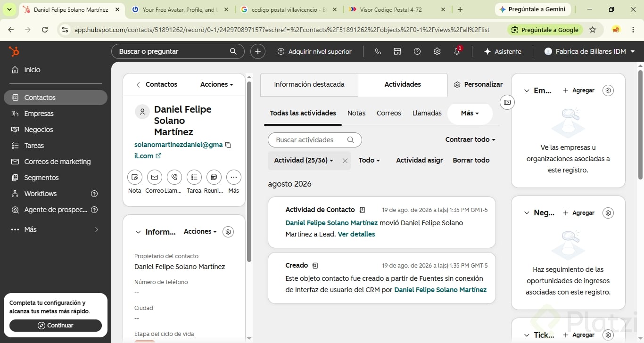Expand the Más activity tabs dropdown

(470, 113)
